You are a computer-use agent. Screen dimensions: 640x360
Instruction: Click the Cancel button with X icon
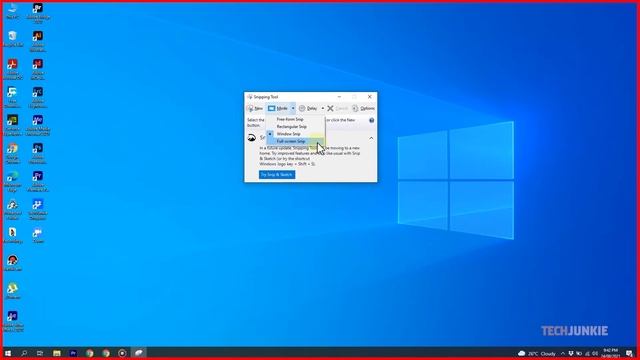coord(338,109)
